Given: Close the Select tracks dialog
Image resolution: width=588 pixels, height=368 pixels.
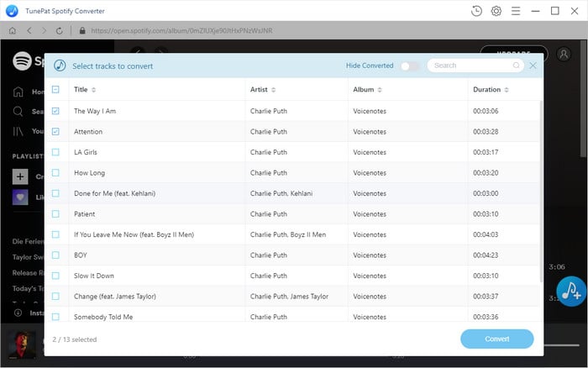Looking at the screenshot, I should 533,66.
